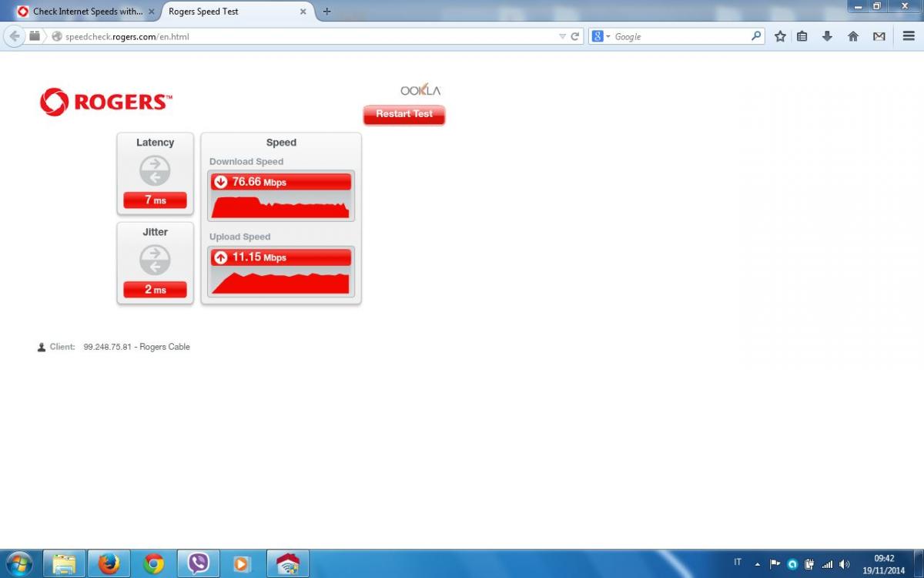Click the Ookla logo
924x578 pixels.
click(x=420, y=90)
